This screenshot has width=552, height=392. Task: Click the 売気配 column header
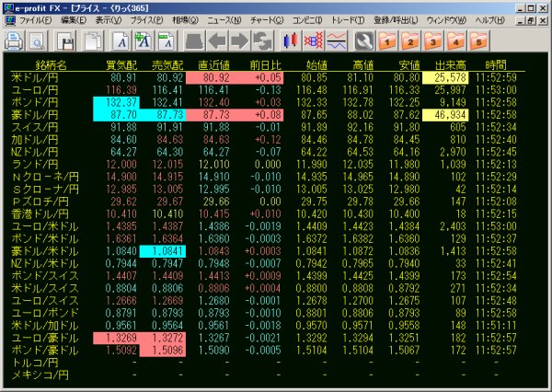[167, 64]
